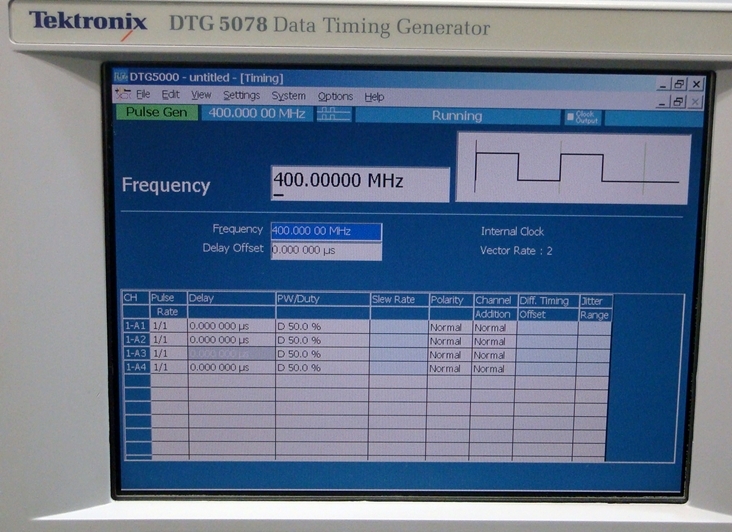Click D 50.0 % duty cell of 1-A3
This screenshot has height=532, width=732.
[x=323, y=354]
